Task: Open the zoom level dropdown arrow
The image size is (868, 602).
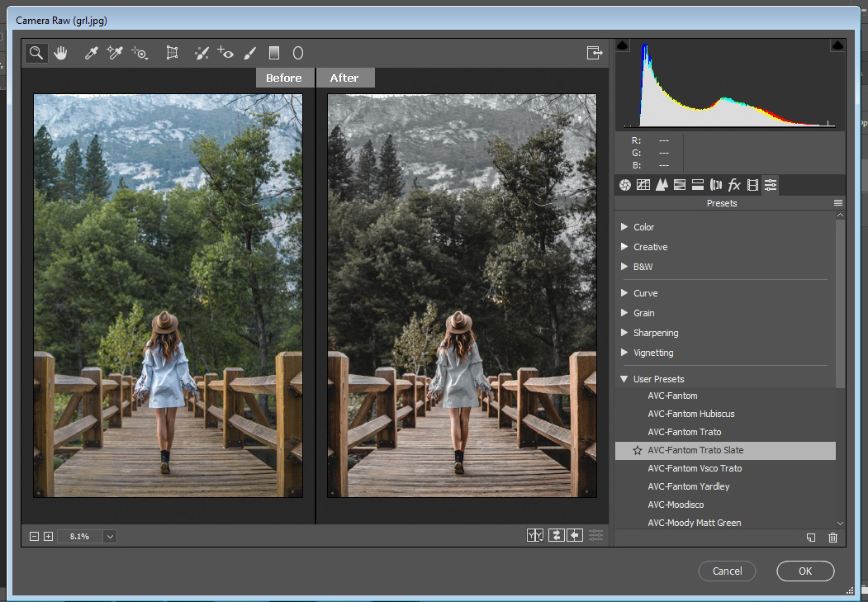Action: [x=110, y=536]
